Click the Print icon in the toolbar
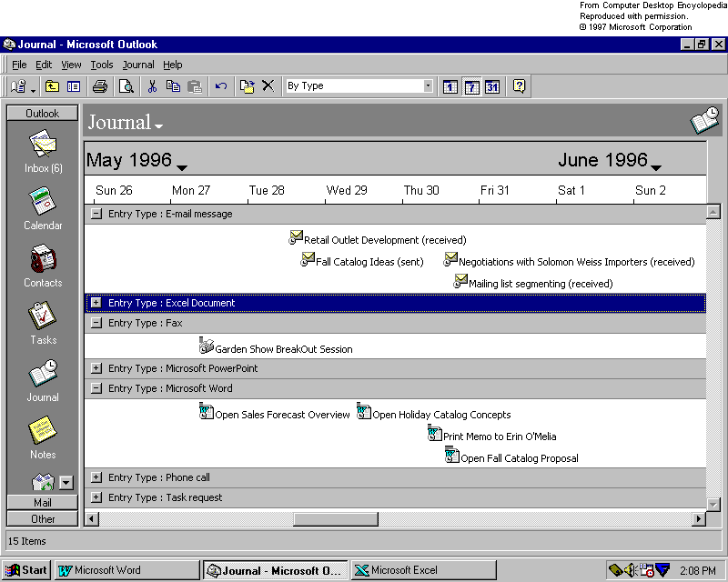This screenshot has height=582, width=728. pyautogui.click(x=98, y=86)
